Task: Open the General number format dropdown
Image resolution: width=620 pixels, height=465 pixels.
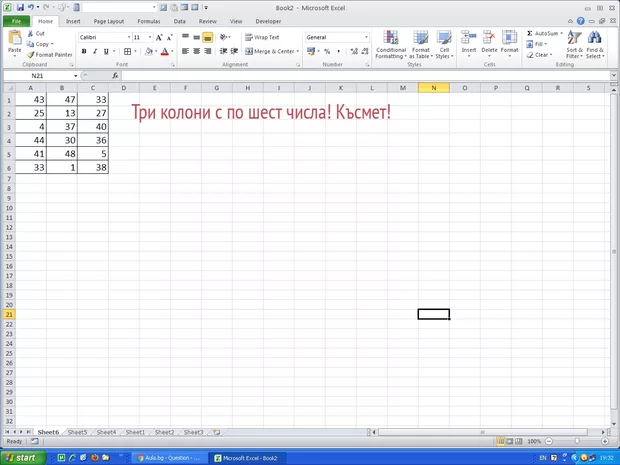Action: point(367,37)
